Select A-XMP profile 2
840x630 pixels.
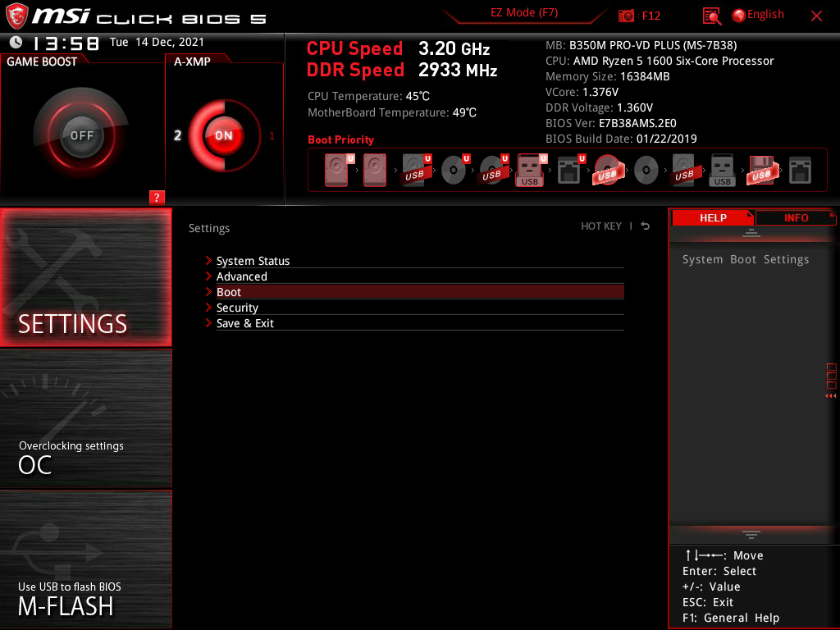(177, 135)
